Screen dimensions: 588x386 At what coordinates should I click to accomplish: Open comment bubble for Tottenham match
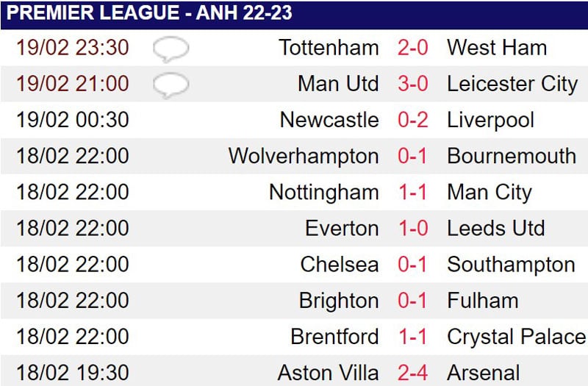171,49
